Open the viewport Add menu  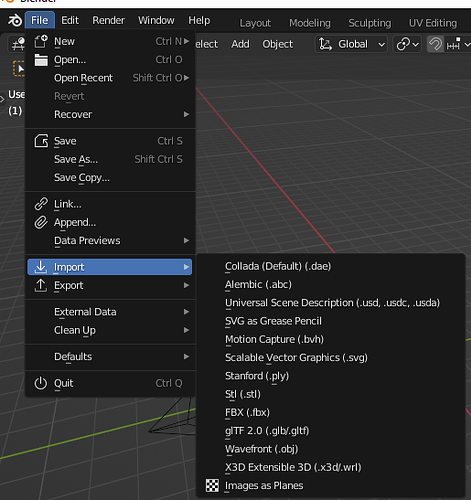(x=240, y=44)
